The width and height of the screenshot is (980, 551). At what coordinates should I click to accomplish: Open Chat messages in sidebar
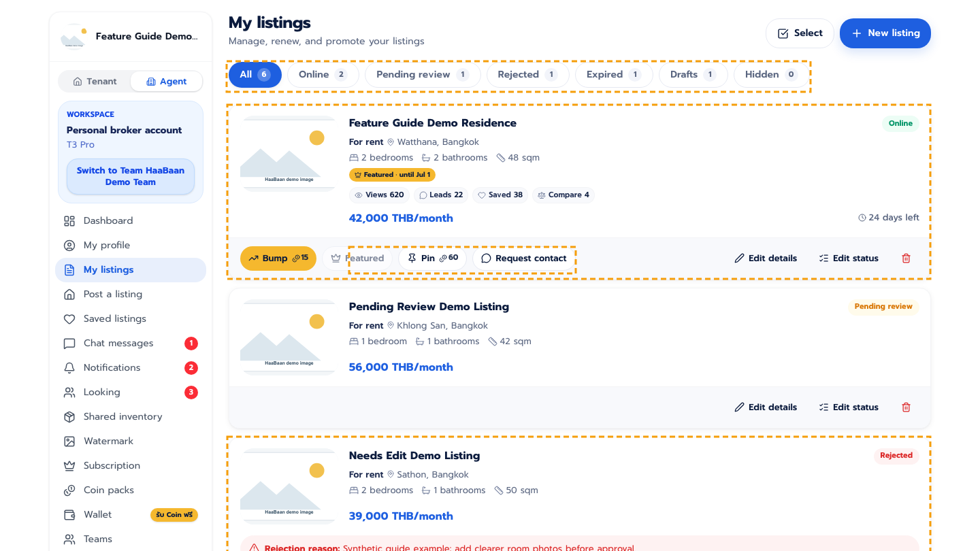point(131,344)
